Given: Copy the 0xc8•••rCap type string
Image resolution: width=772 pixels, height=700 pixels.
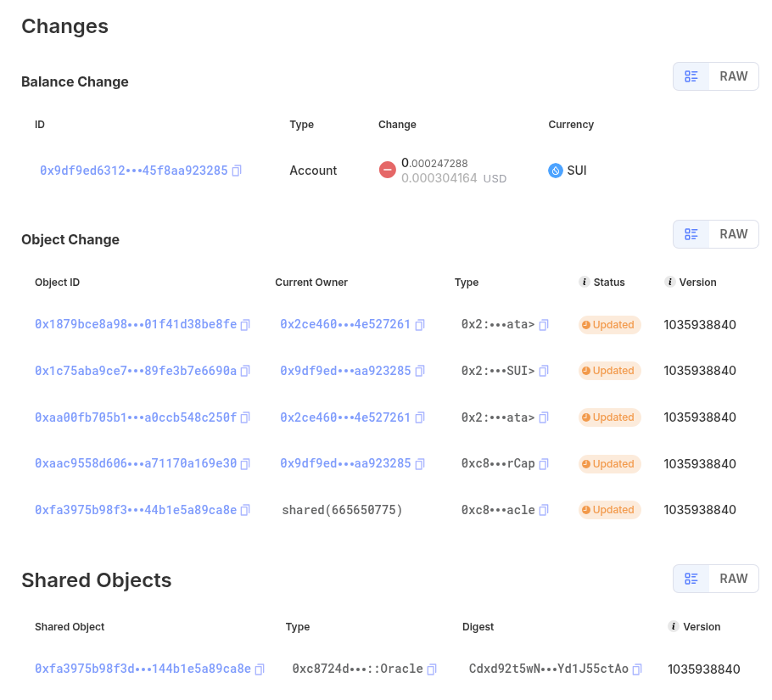Looking at the screenshot, I should tap(544, 464).
